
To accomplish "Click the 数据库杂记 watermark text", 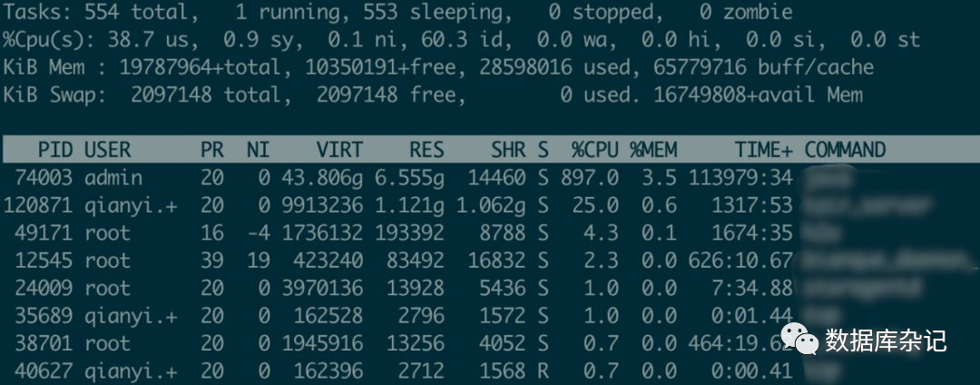I will 886,341.
